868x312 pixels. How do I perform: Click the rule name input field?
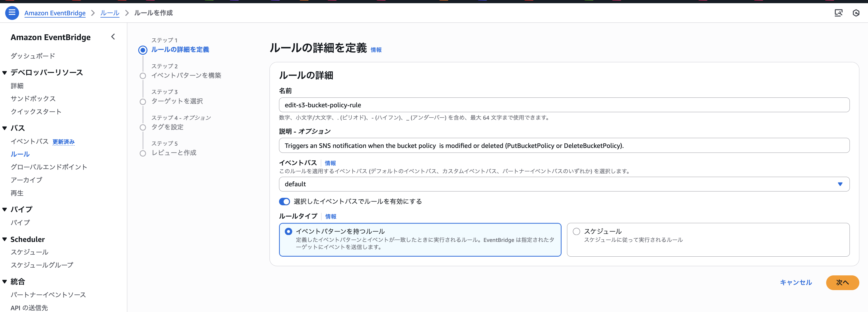(x=564, y=105)
